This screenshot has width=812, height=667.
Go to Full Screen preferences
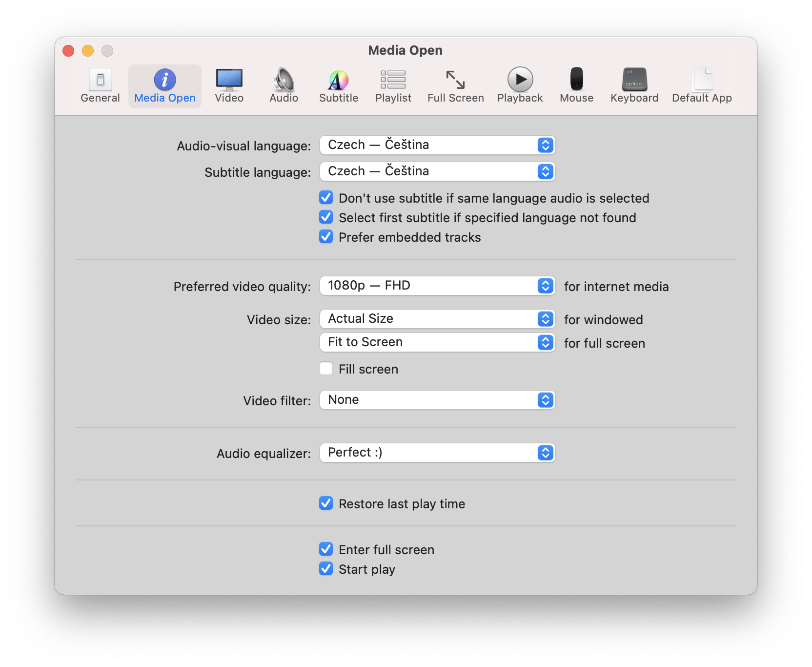(x=455, y=86)
